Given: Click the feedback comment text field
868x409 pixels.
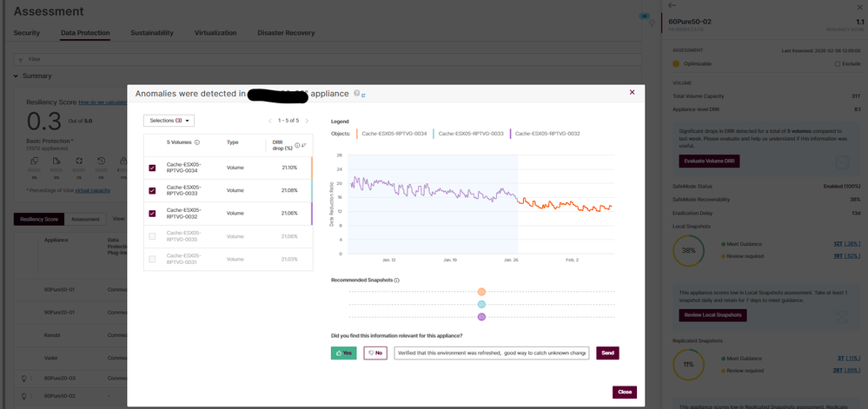Looking at the screenshot, I should pos(491,353).
